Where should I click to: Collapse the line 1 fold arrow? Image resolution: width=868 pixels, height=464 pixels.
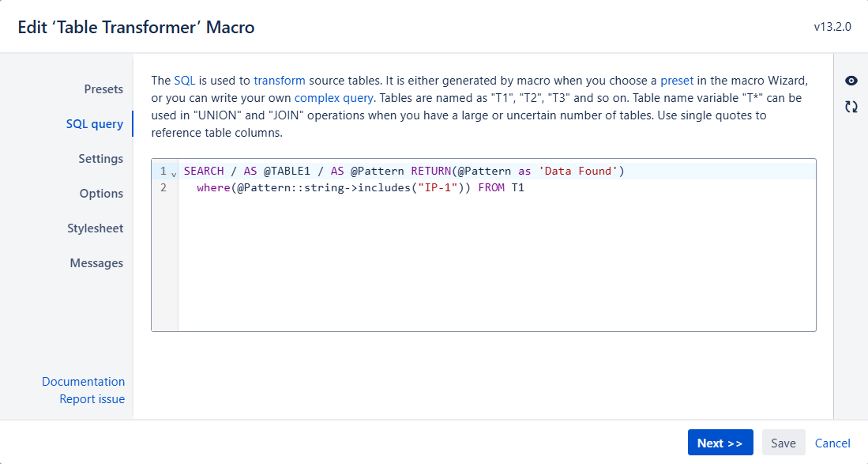[x=174, y=172]
